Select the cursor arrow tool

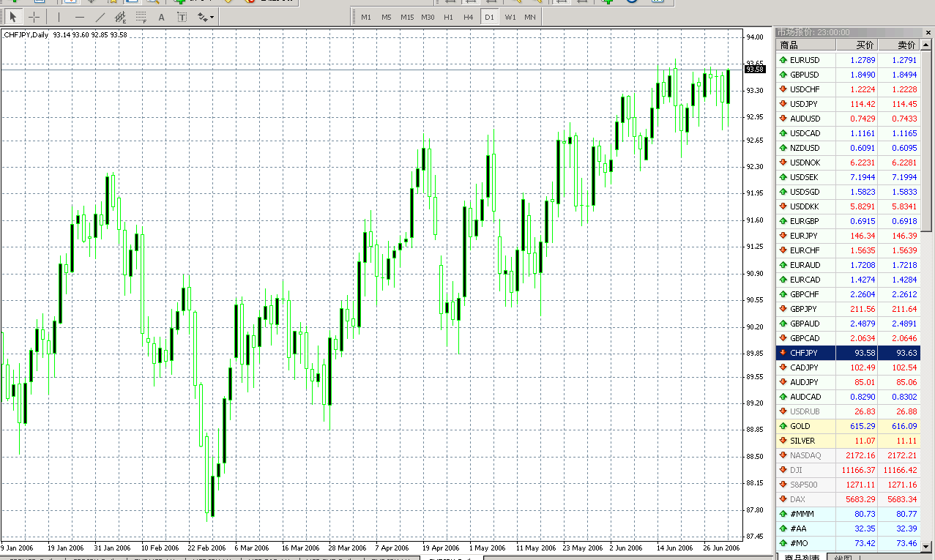point(13,16)
